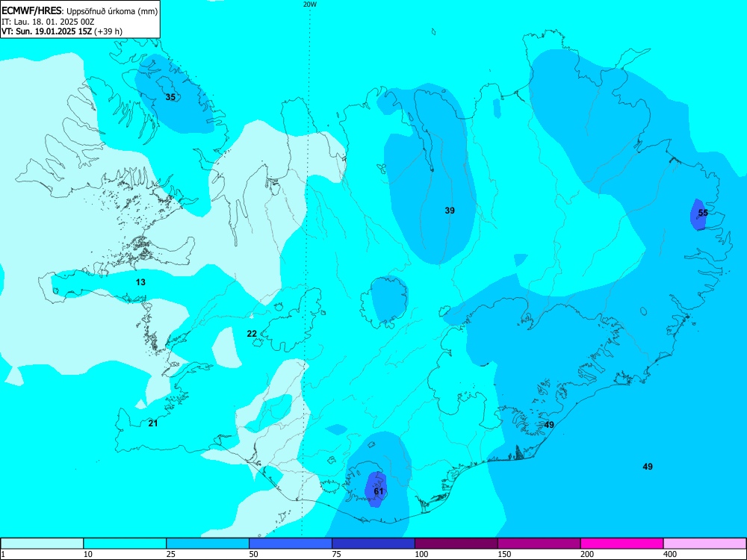The height and width of the screenshot is (560, 747).
Task: Click the ECMWF/HRES title text
Action: coord(32,11)
